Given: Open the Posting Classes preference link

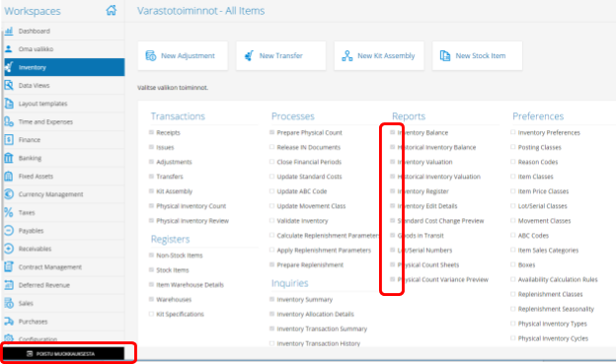Looking at the screenshot, I should 539,147.
